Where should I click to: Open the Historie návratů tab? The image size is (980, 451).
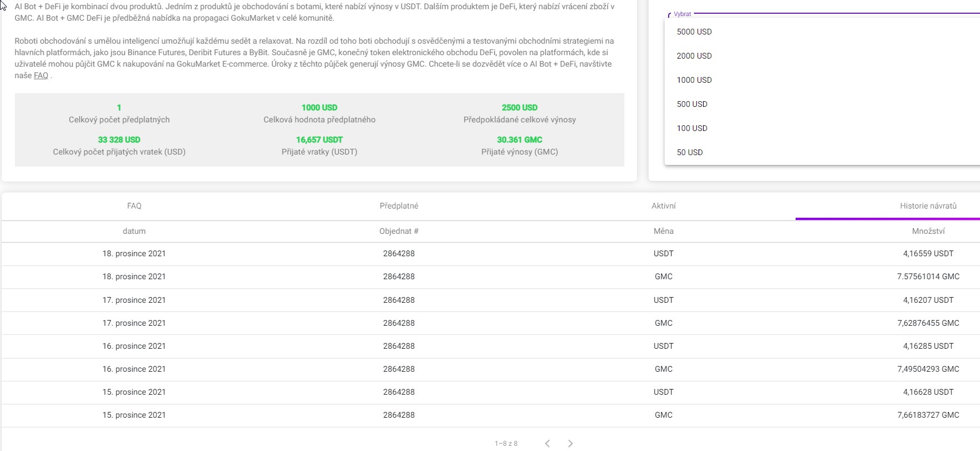pyautogui.click(x=928, y=206)
